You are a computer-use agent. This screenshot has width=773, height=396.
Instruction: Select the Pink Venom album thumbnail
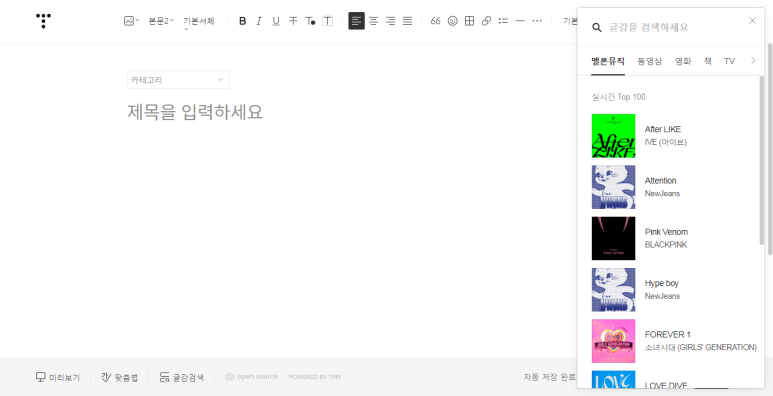[613, 239]
